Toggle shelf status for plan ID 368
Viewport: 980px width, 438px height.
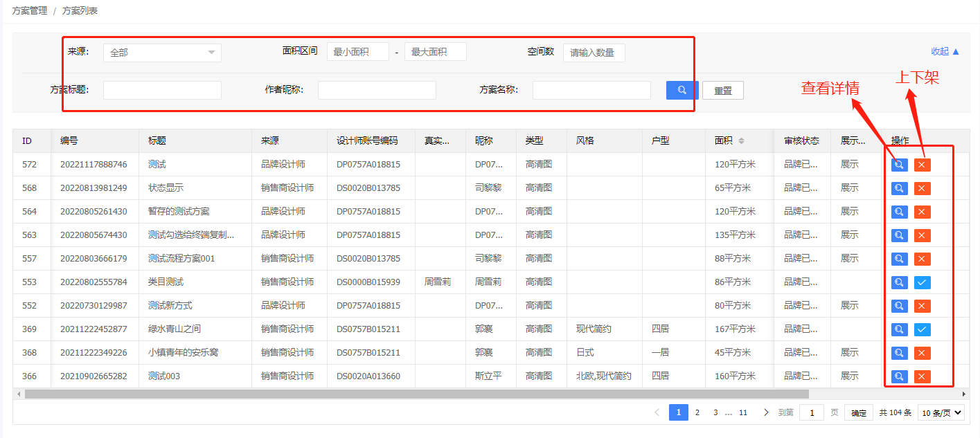point(922,353)
